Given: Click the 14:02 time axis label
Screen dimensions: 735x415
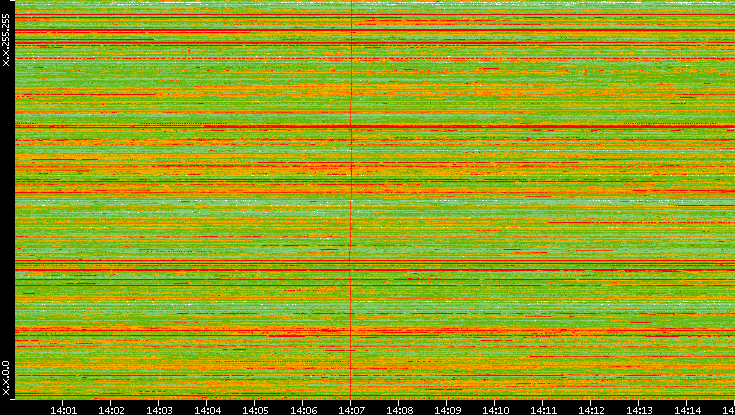Looking at the screenshot, I should click(x=111, y=410).
